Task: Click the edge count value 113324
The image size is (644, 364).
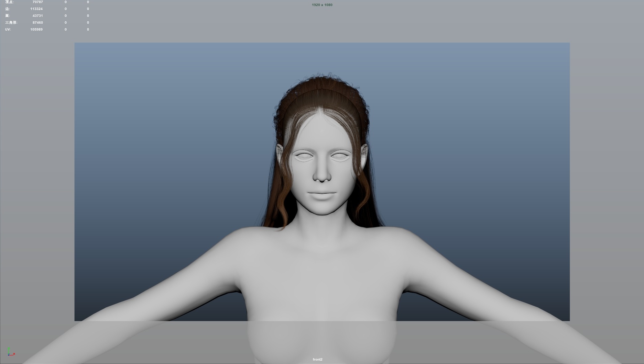Action: click(x=36, y=9)
